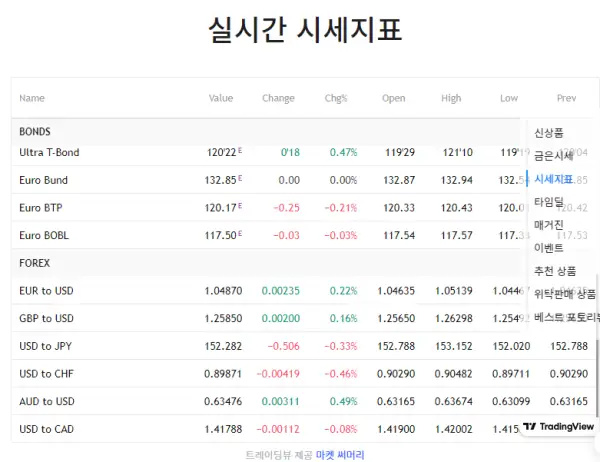The image size is (600, 462).
Task: Click AUD to USD value 0.63476
Action: [223, 402]
